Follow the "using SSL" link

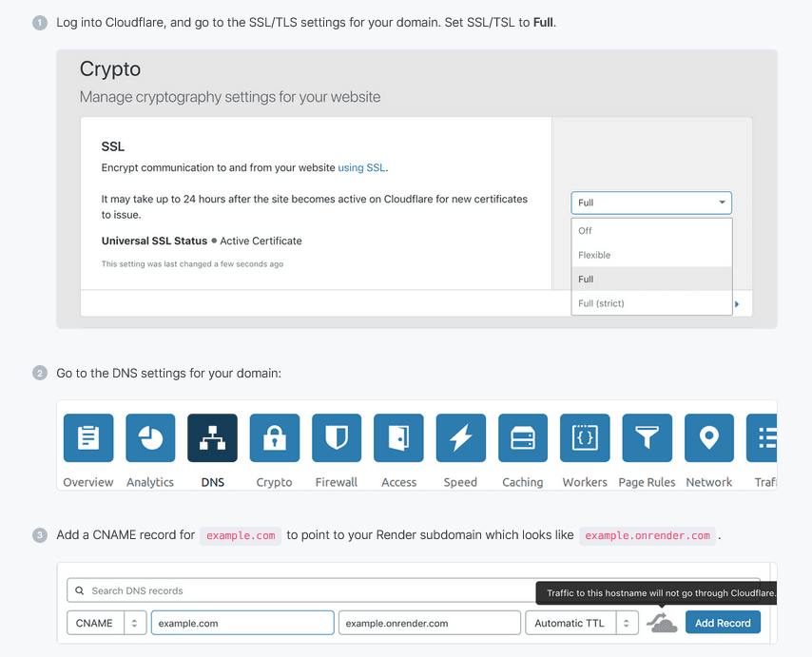(x=361, y=168)
